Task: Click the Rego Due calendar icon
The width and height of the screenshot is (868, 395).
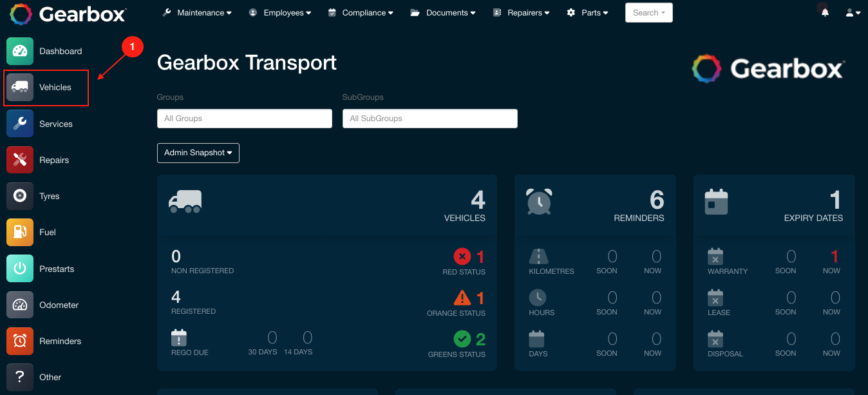Action: tap(179, 338)
